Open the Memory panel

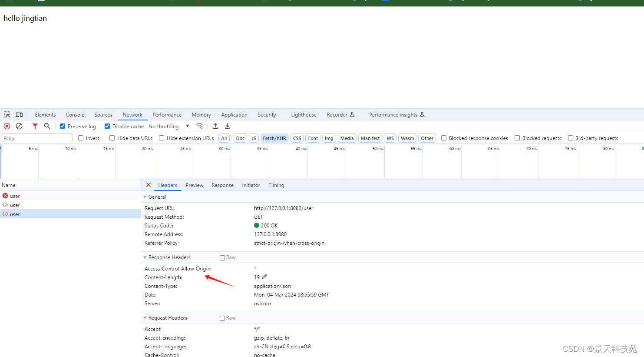pyautogui.click(x=201, y=115)
